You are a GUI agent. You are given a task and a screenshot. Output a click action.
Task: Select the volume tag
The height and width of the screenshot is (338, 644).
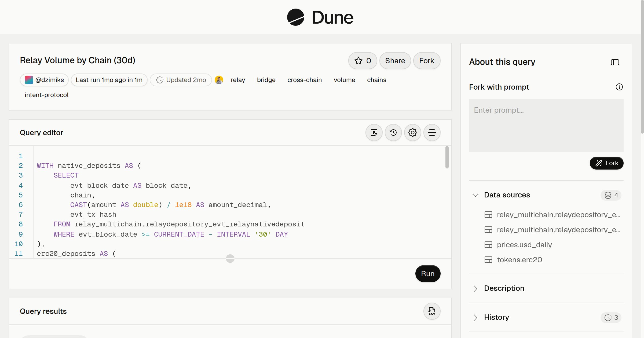(x=344, y=80)
